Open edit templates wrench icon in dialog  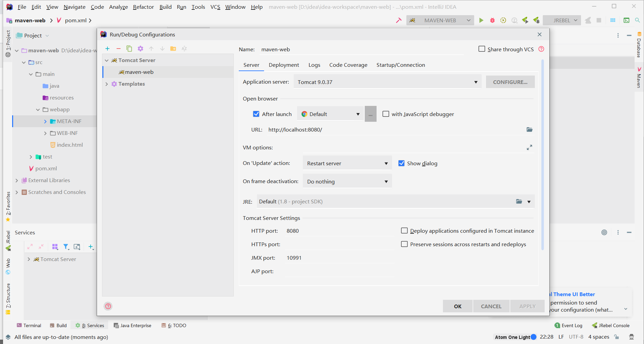[140, 49]
